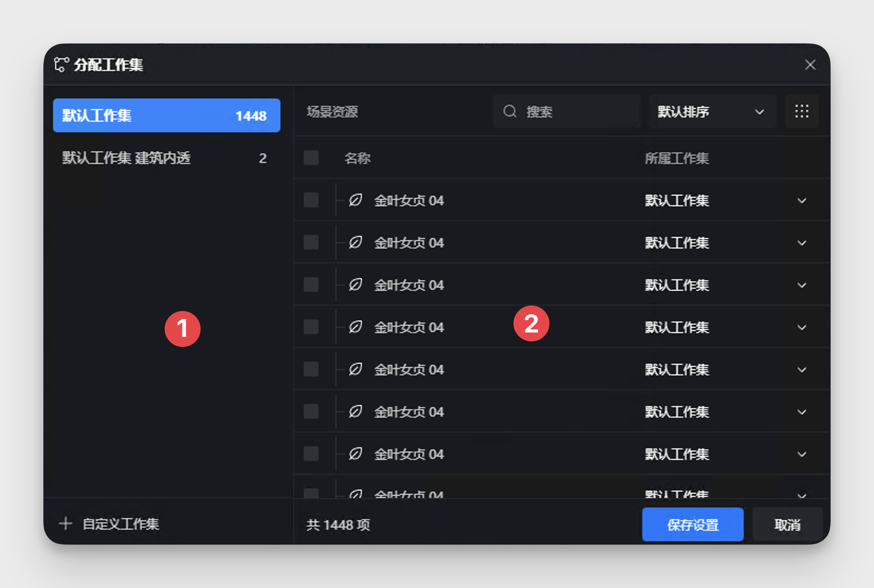Expand the workset dropdown chevron in the third row

[x=802, y=285]
